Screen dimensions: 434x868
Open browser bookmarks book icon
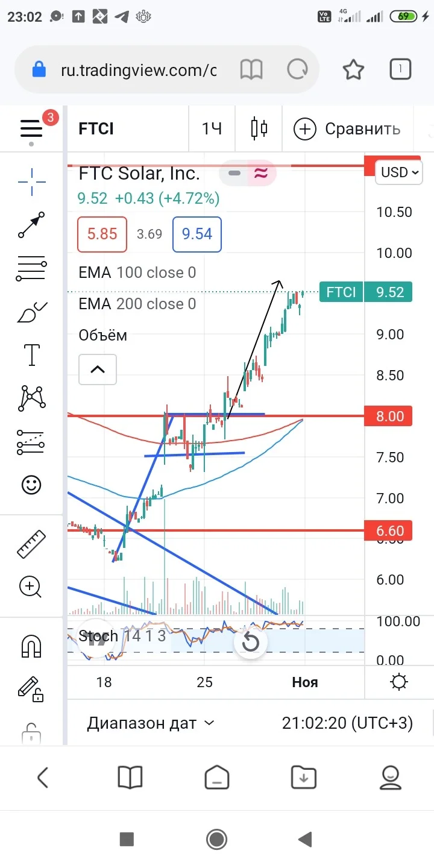click(130, 778)
